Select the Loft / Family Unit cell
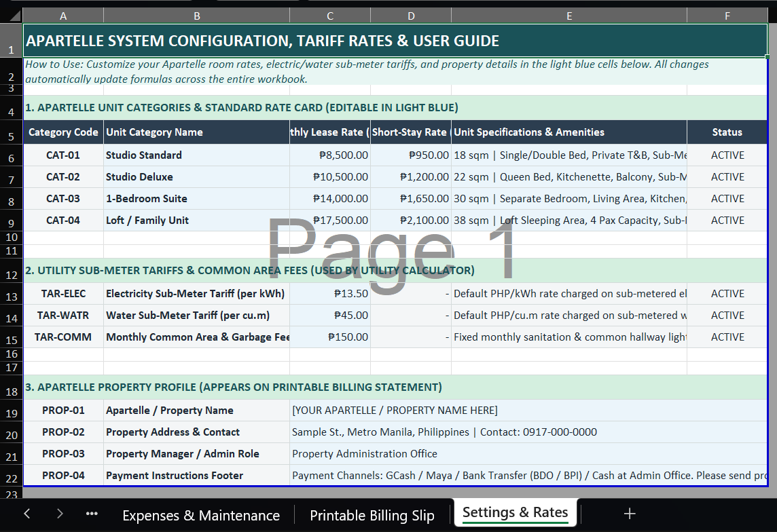The width and height of the screenshot is (777, 532). (197, 221)
